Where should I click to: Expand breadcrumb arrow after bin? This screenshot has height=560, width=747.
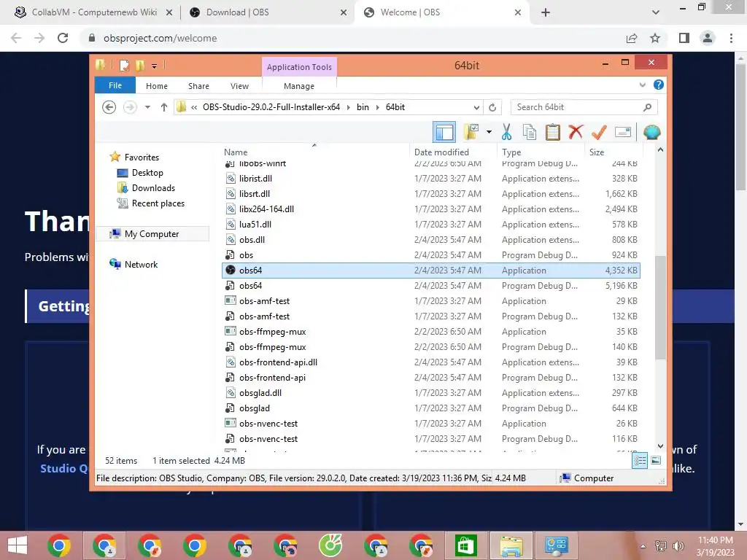click(x=377, y=108)
